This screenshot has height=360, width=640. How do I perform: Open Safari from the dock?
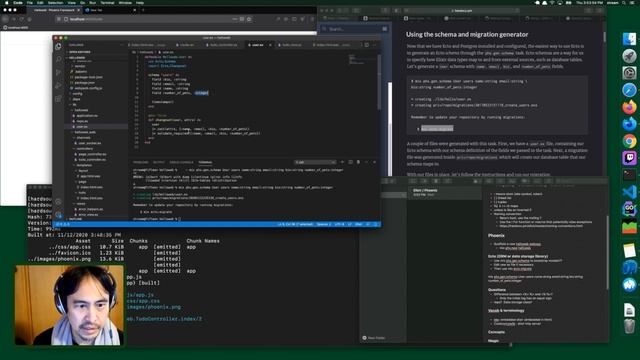pos(629,90)
